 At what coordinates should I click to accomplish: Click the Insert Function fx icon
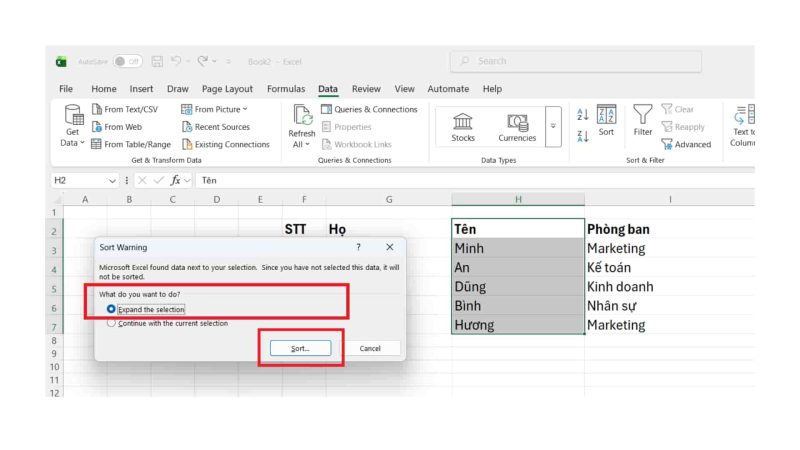176,180
